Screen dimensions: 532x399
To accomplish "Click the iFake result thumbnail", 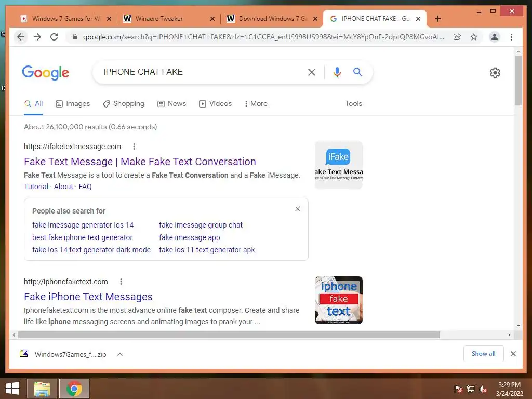I will tap(339, 165).
